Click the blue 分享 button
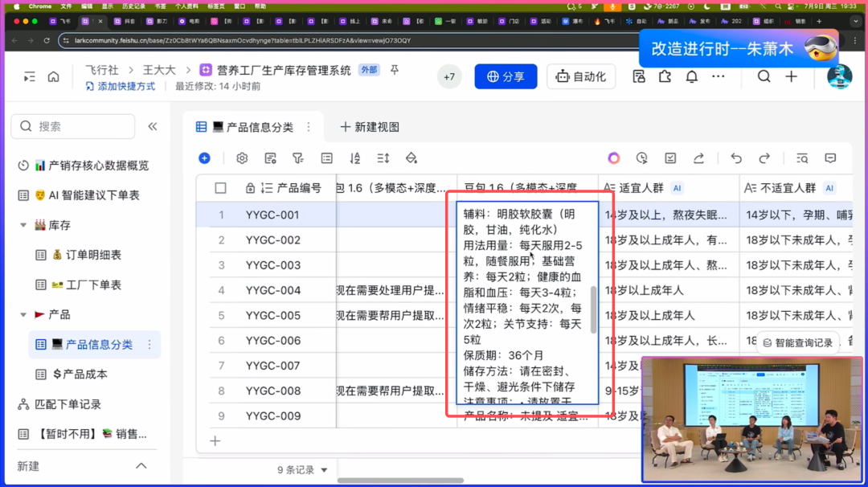The height and width of the screenshot is (487, 868). coord(505,76)
